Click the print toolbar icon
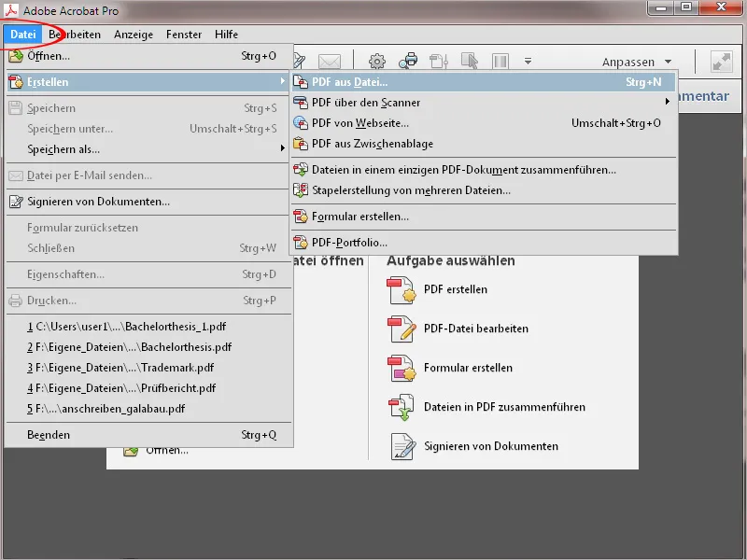747x560 pixels. coord(408,61)
